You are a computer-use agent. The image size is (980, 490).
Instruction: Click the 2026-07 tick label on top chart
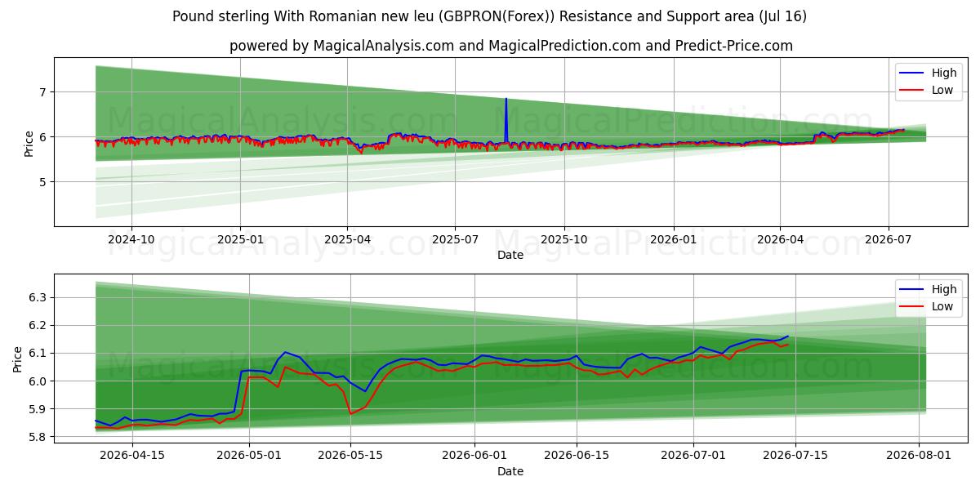pos(888,239)
